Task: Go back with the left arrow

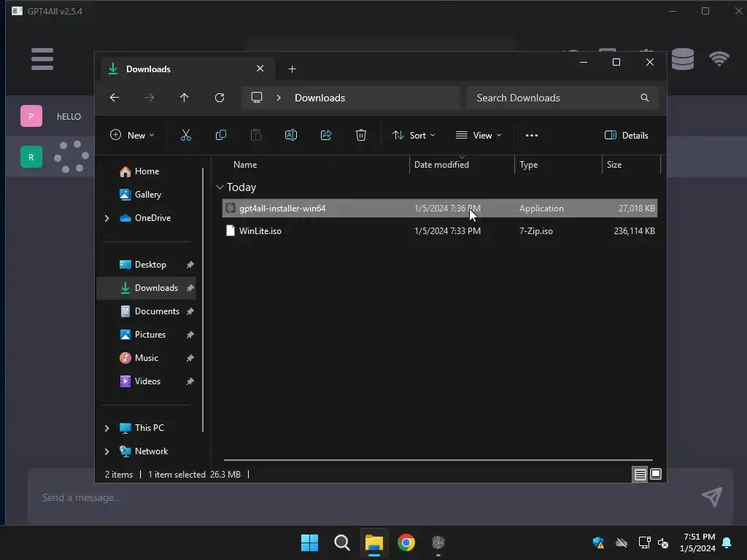Action: 115,98
